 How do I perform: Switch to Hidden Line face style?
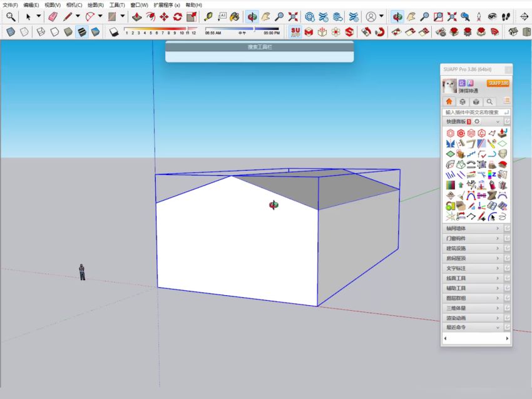[54, 32]
